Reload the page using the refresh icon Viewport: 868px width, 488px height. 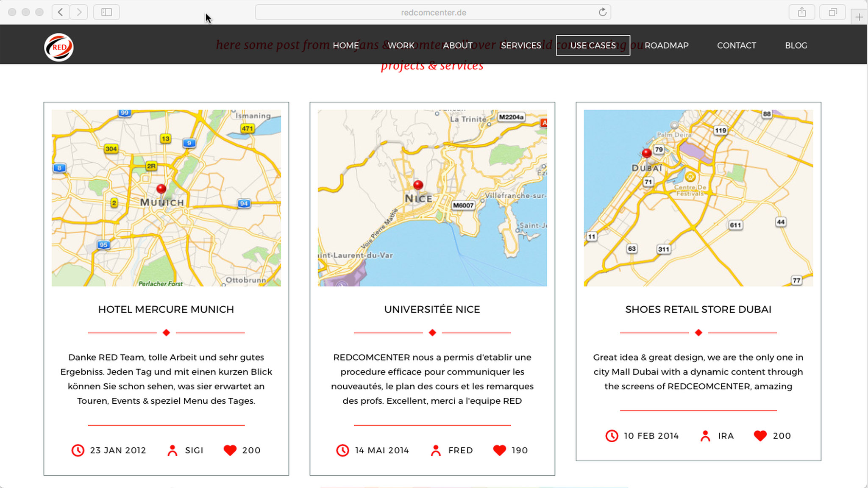602,12
